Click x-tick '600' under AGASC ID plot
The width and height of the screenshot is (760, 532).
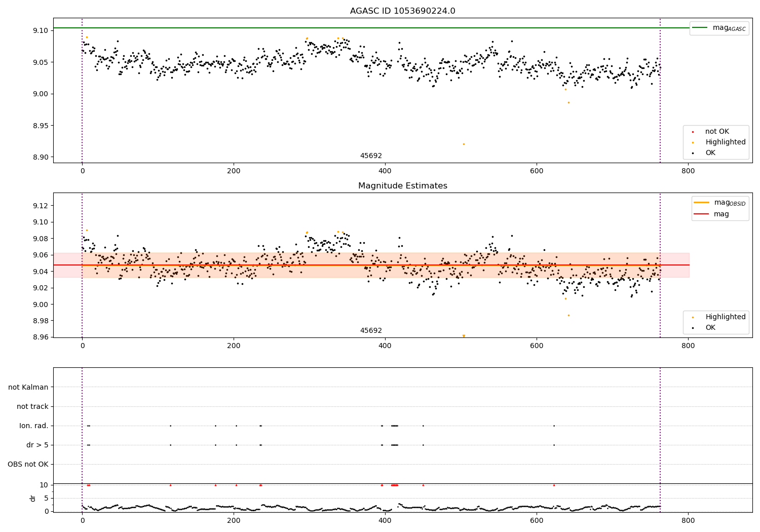[537, 171]
